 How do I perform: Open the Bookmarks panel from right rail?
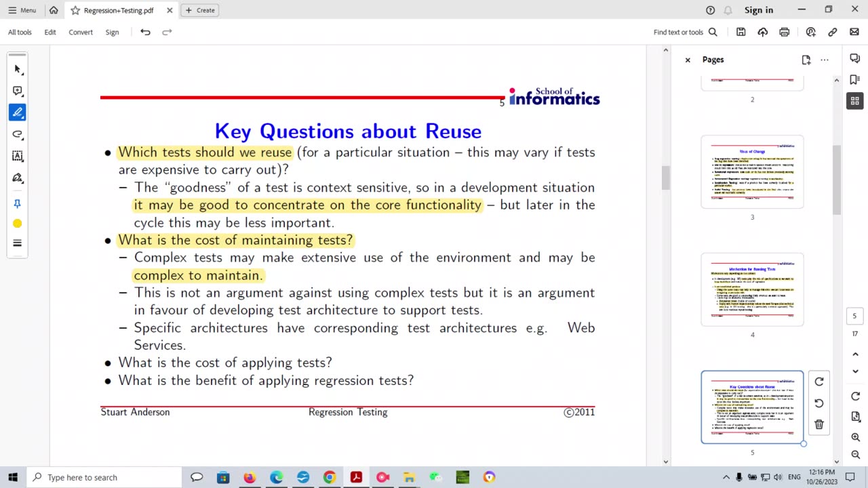click(854, 80)
